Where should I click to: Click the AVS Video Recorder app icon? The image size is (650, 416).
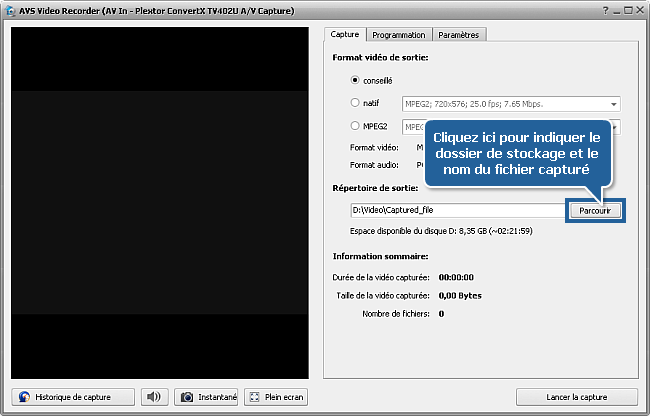[x=10, y=11]
